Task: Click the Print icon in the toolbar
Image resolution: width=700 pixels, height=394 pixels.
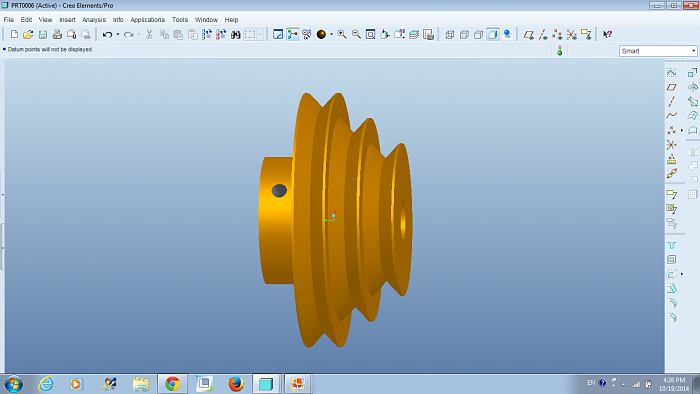Action: point(57,34)
